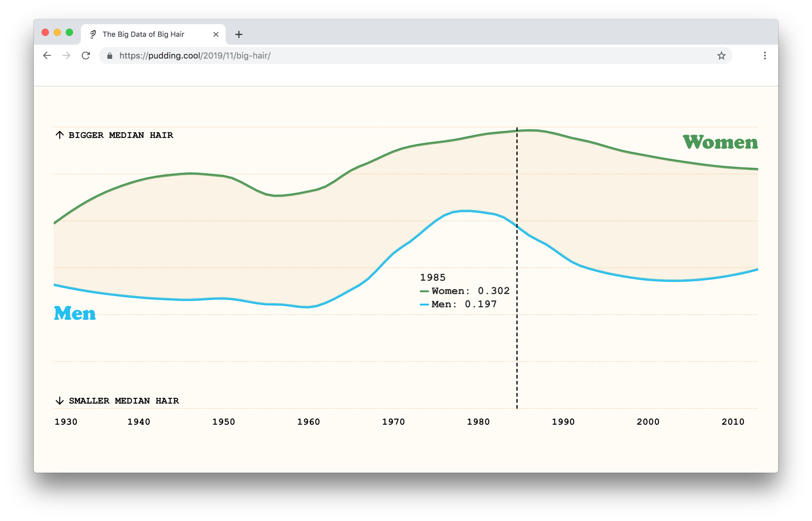Click the forward navigation arrow
Image resolution: width=812 pixels, height=521 pixels.
(x=67, y=56)
